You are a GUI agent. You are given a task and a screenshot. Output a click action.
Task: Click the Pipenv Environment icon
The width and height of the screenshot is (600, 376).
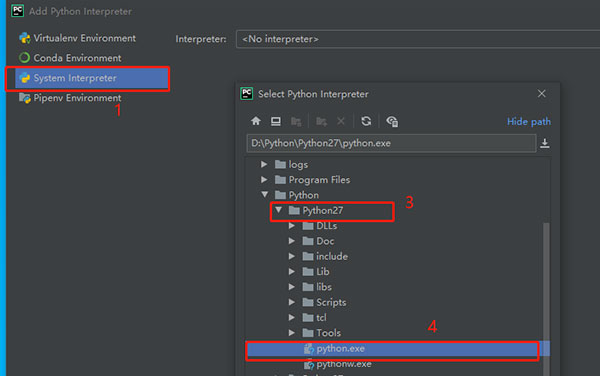pos(25,98)
